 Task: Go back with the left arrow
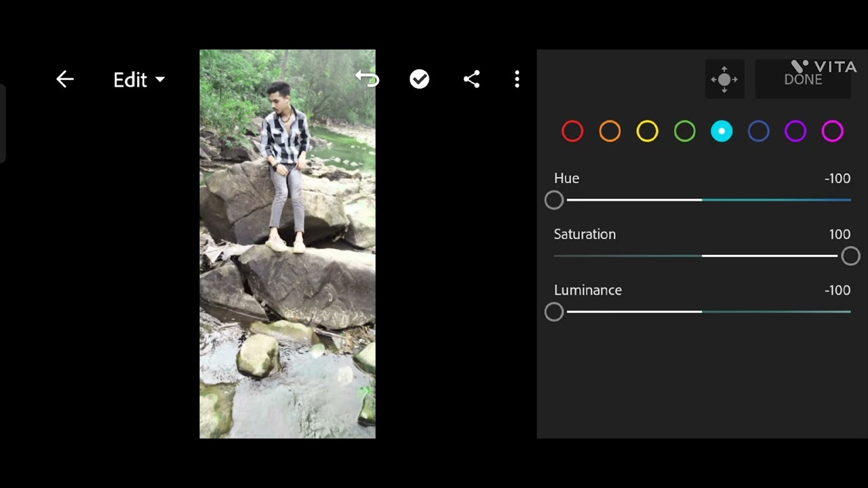click(64, 79)
